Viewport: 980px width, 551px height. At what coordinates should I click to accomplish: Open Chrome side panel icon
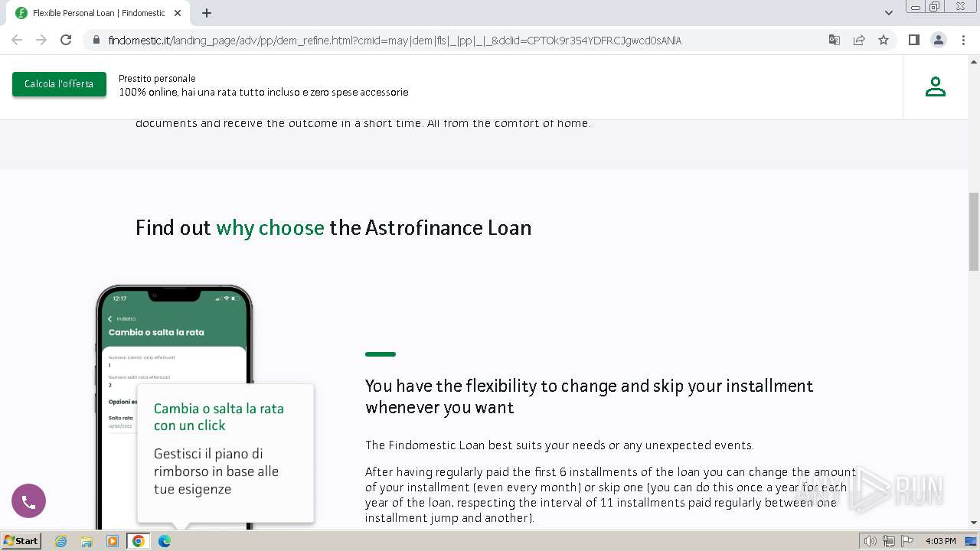[x=913, y=40]
